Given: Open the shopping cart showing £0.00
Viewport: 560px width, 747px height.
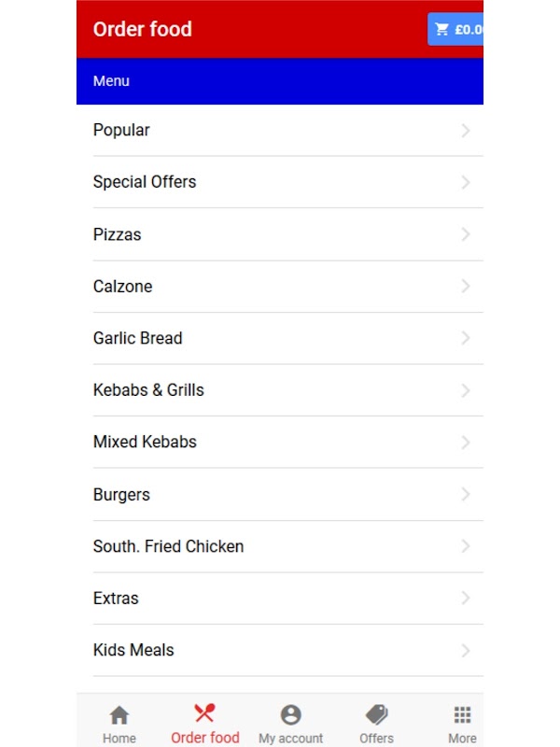Looking at the screenshot, I should pyautogui.click(x=455, y=30).
